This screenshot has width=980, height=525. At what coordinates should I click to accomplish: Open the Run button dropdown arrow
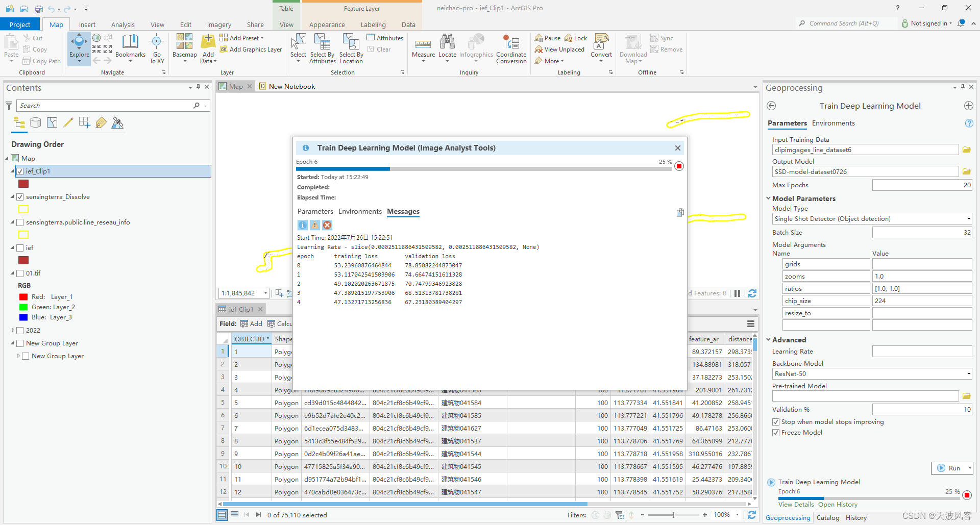[969, 468]
